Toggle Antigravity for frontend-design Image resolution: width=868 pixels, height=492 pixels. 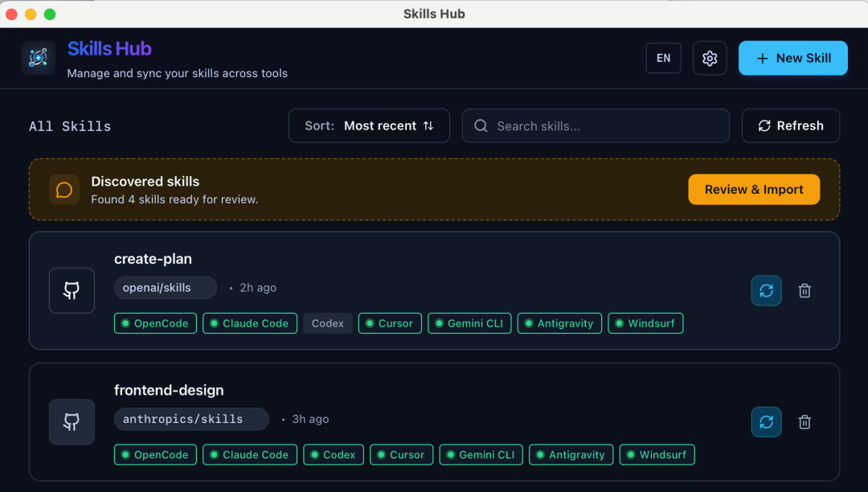click(x=571, y=455)
